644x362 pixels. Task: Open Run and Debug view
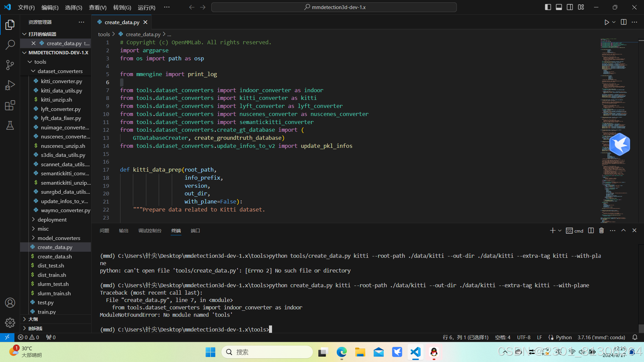(10, 85)
